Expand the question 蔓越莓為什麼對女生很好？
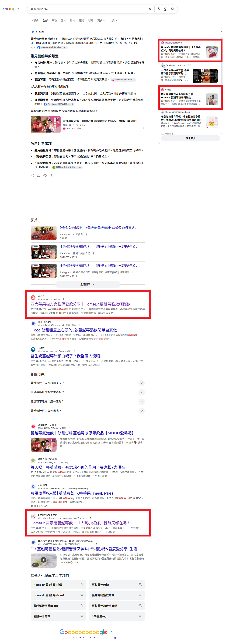 tap(88, 392)
